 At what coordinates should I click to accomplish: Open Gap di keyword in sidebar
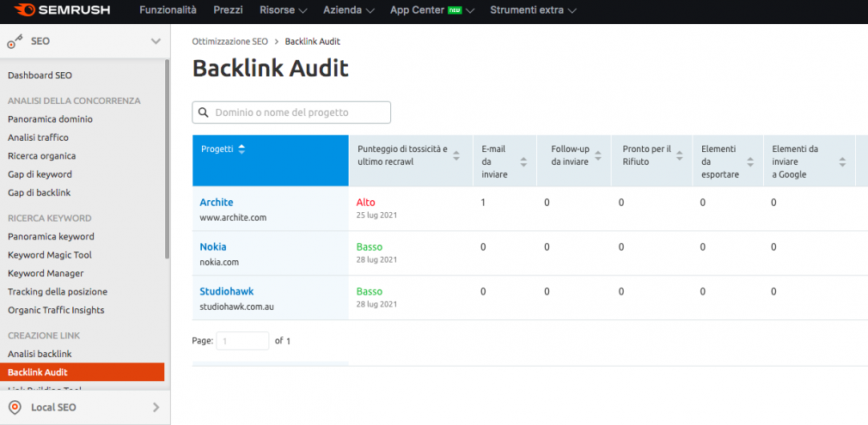point(40,174)
